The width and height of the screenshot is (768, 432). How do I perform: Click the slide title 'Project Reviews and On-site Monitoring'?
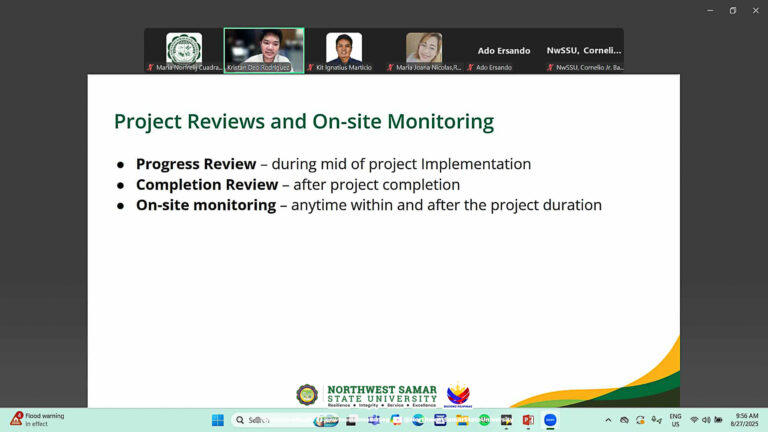(x=304, y=121)
